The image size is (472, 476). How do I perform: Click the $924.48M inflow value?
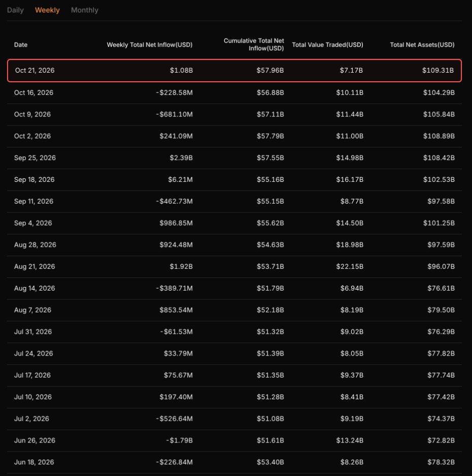coord(176,245)
